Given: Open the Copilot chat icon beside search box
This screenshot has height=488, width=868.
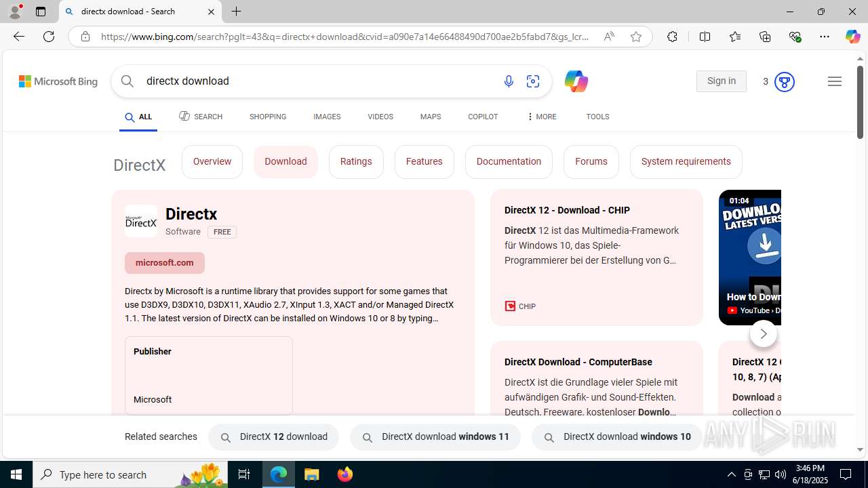Looking at the screenshot, I should 576,81.
